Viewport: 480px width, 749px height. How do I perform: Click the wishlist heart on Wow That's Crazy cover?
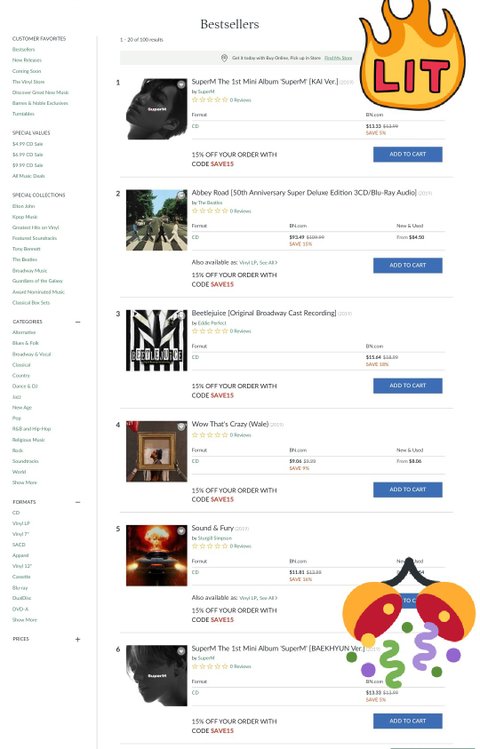[x=181, y=427]
